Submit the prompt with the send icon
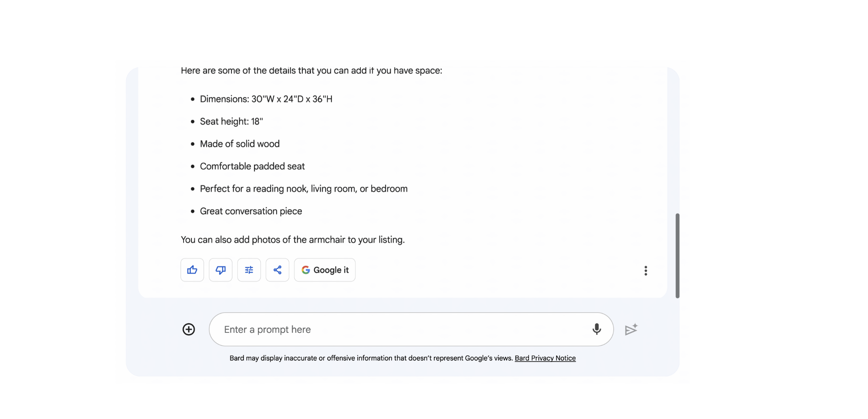 click(x=631, y=329)
